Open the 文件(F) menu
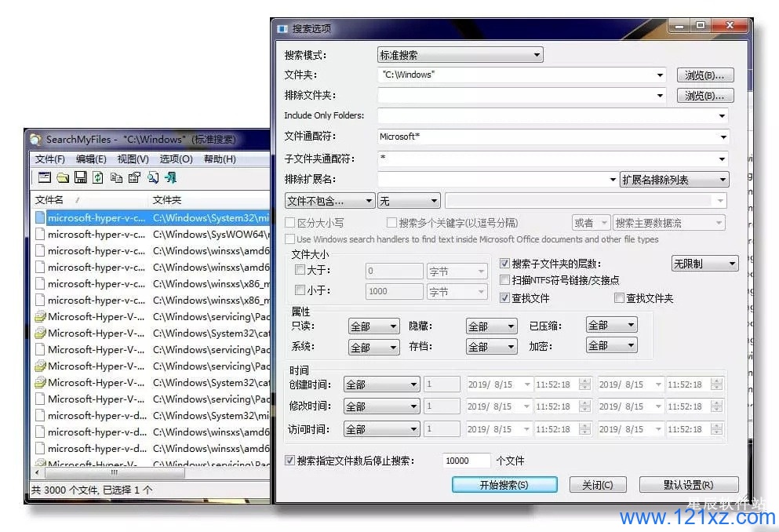The image size is (779, 532). pyautogui.click(x=49, y=159)
